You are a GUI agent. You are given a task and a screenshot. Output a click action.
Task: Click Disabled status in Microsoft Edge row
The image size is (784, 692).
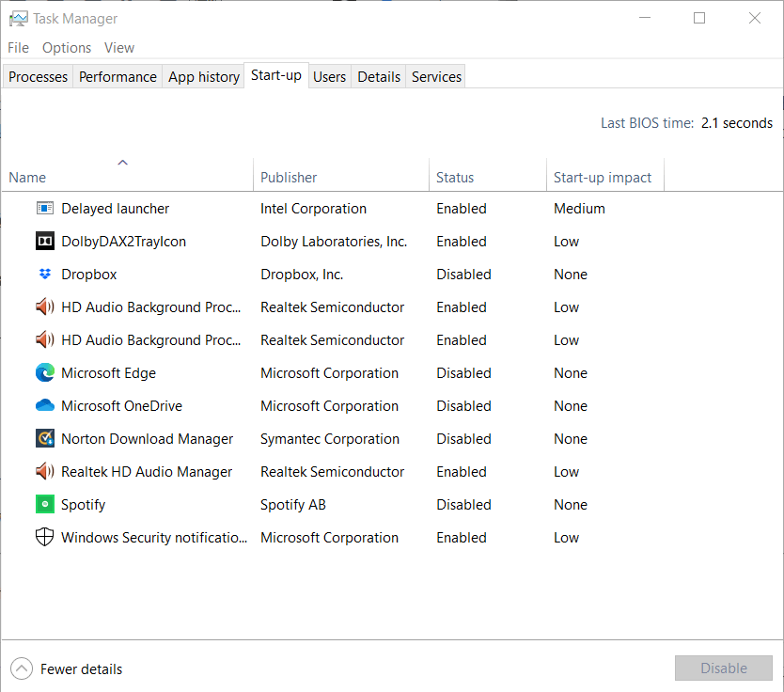point(463,373)
